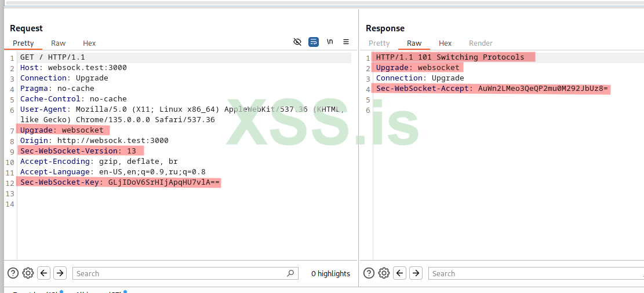The height and width of the screenshot is (293, 644).
Task: Open search settings gear under Response
Action: coord(384,273)
